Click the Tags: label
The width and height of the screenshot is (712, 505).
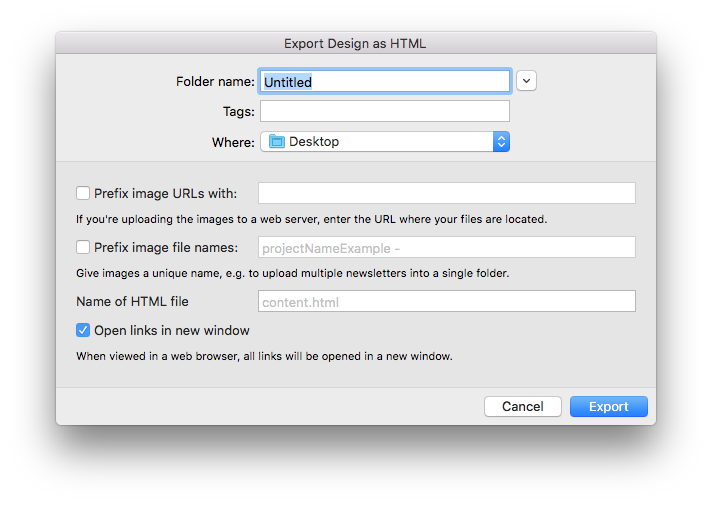point(238,112)
